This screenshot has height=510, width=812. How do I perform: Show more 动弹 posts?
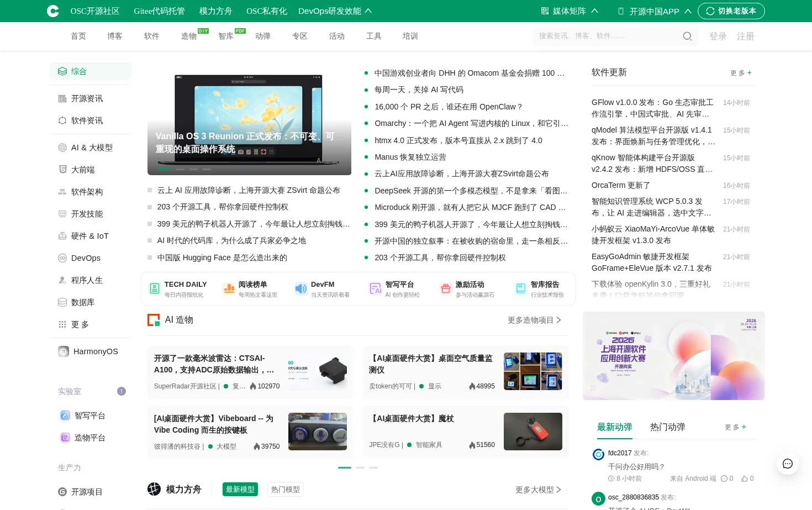click(x=735, y=427)
